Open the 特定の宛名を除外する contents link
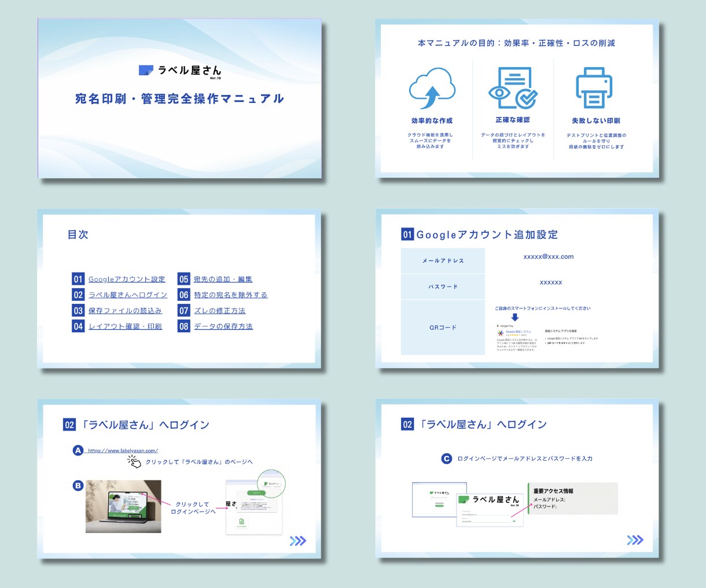706x588 pixels. click(x=231, y=295)
